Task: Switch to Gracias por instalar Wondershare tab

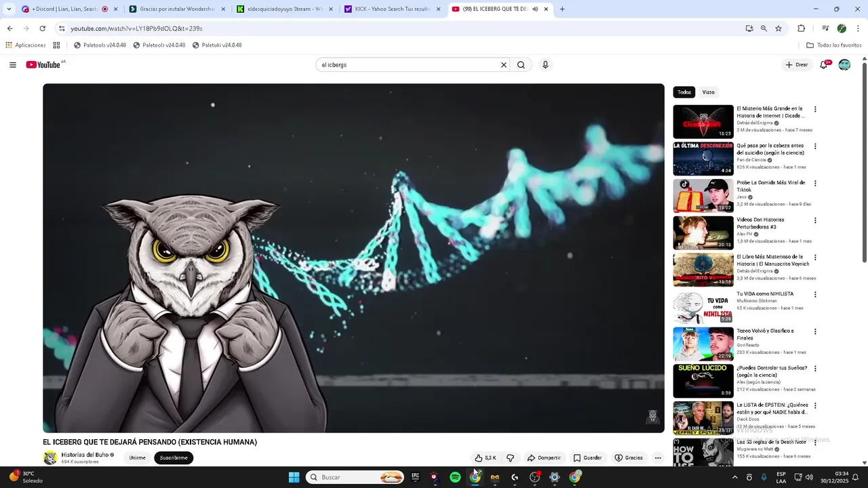Action: tap(178, 9)
